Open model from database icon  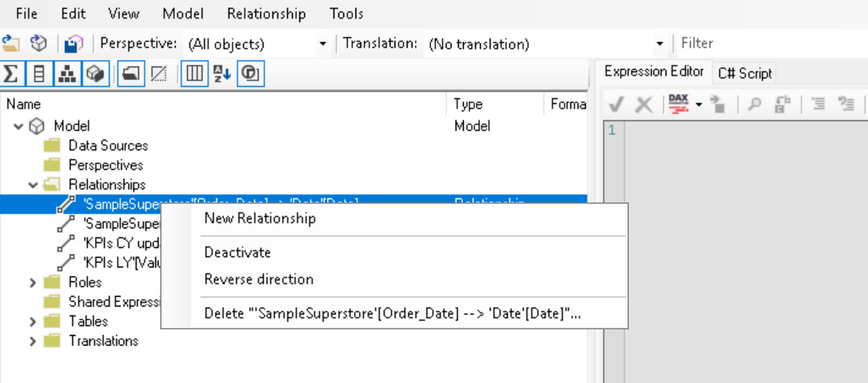[38, 43]
